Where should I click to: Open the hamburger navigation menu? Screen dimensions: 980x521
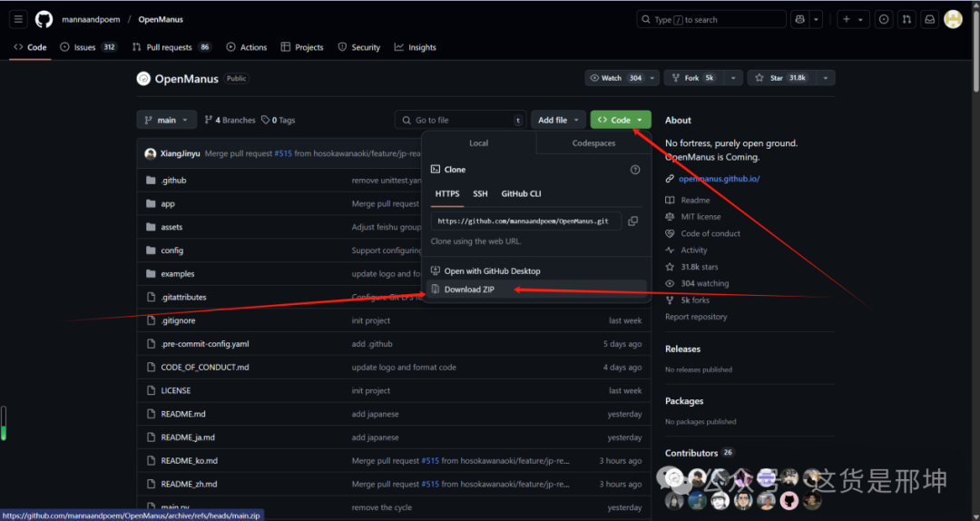coord(18,19)
